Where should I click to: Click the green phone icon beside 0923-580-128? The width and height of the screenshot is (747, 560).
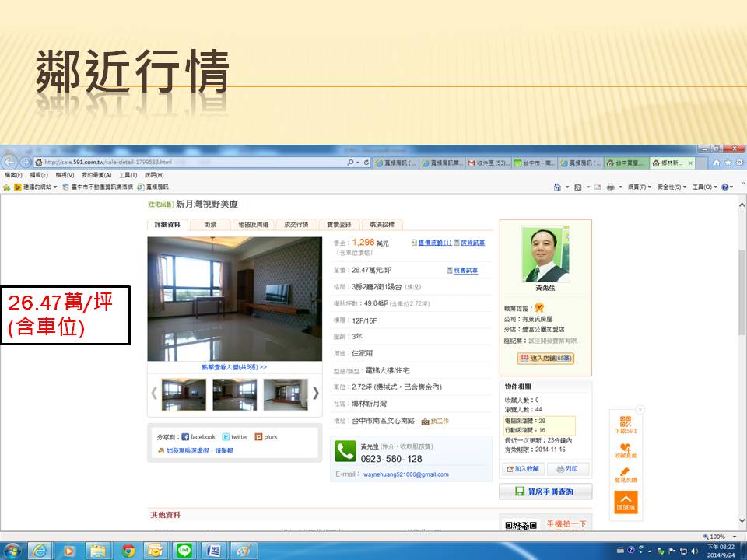345,451
